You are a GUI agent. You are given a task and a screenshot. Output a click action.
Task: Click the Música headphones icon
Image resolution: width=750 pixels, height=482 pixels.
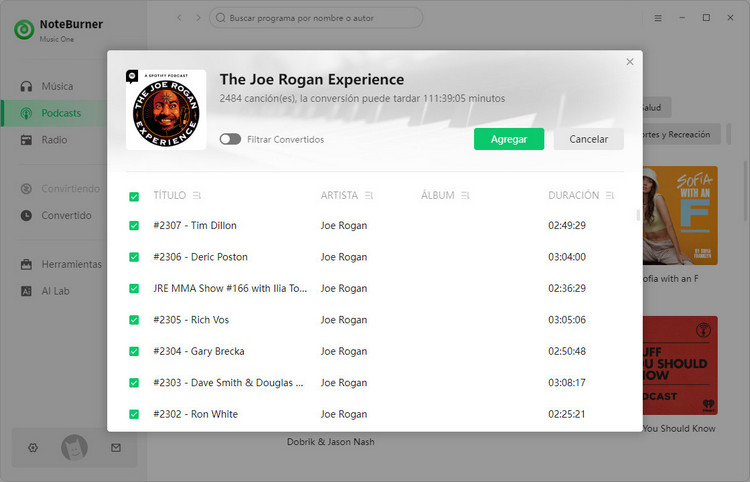[26, 87]
